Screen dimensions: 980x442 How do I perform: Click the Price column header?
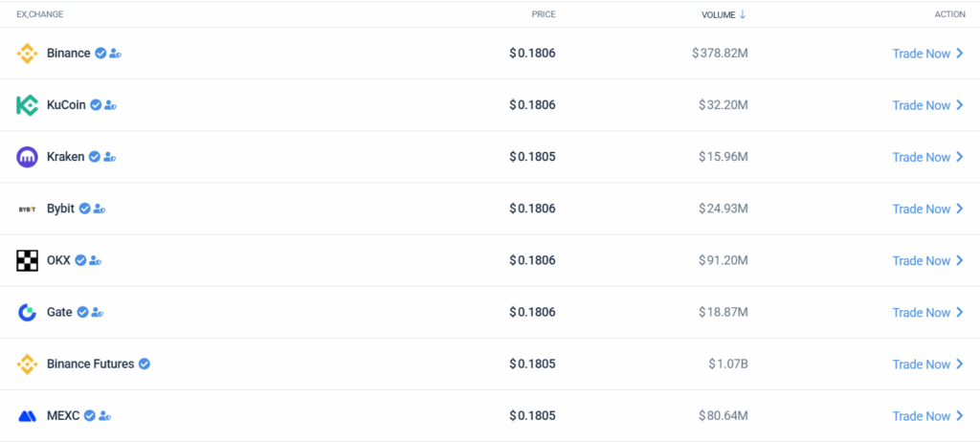(544, 14)
